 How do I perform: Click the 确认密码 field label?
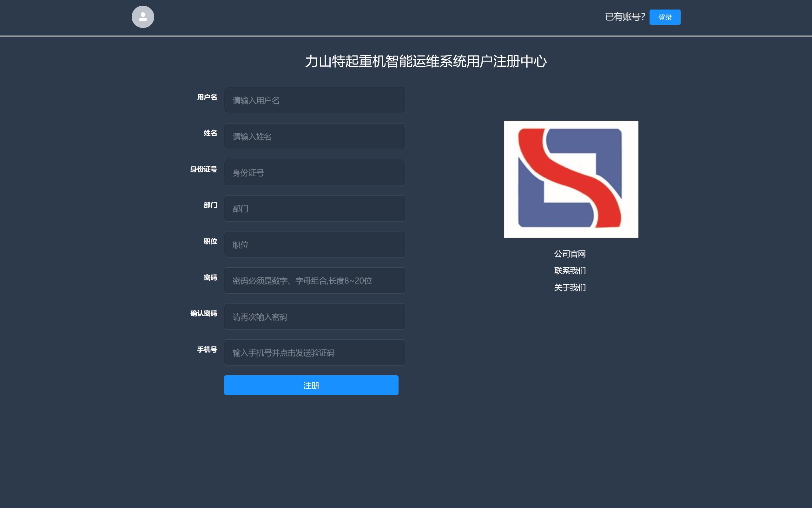coord(203,313)
